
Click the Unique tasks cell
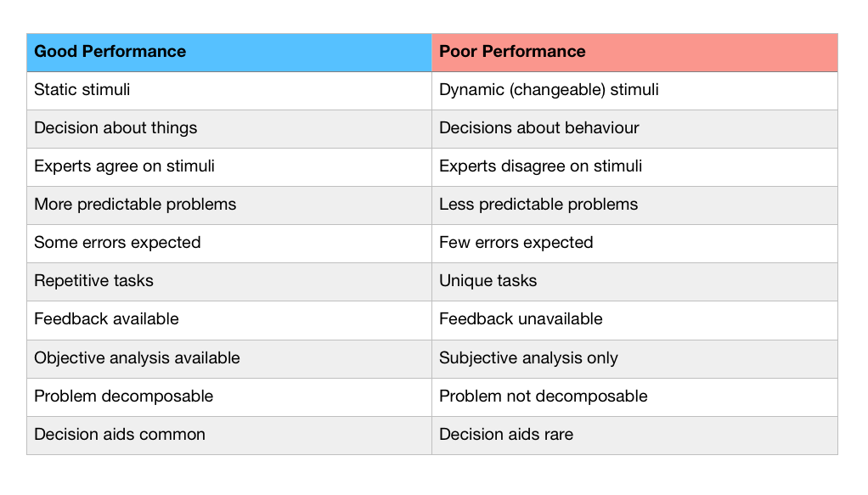point(634,282)
